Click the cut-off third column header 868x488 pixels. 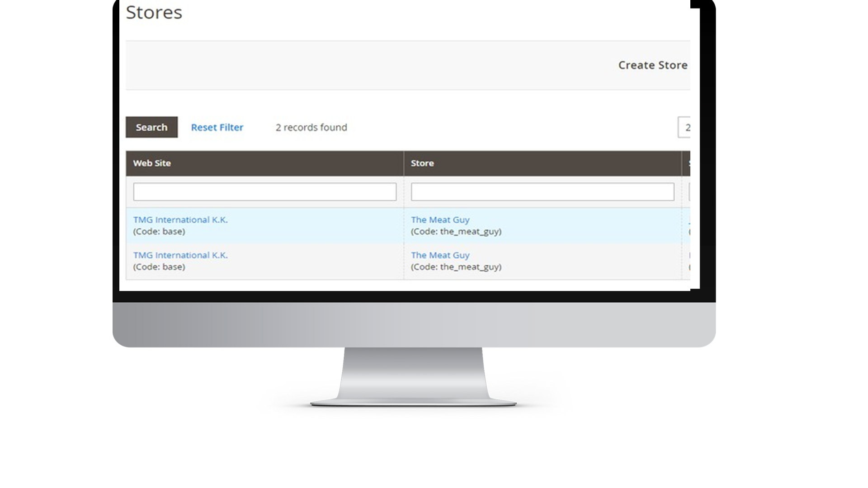tap(687, 163)
